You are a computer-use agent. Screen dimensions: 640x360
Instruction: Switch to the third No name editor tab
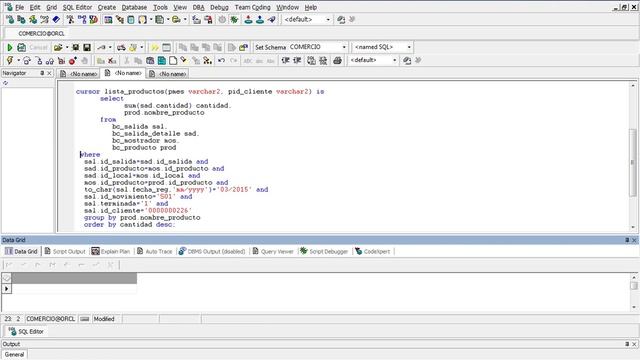(168, 74)
